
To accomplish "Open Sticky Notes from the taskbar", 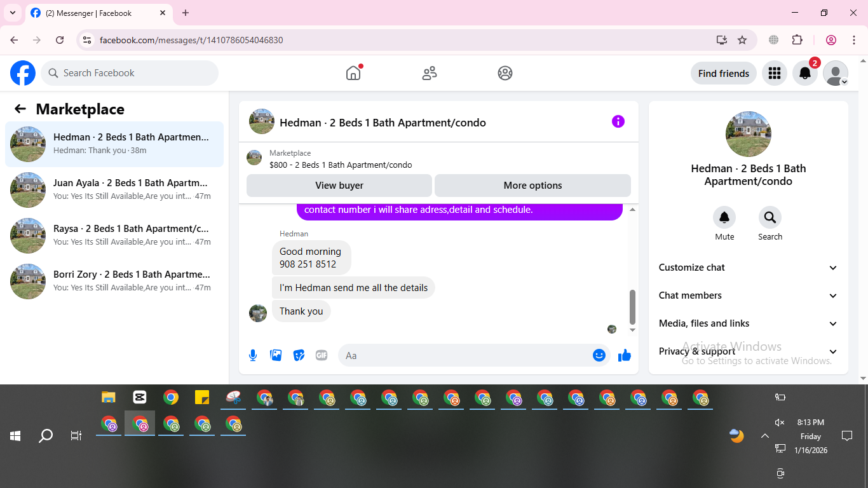I will 202,398.
